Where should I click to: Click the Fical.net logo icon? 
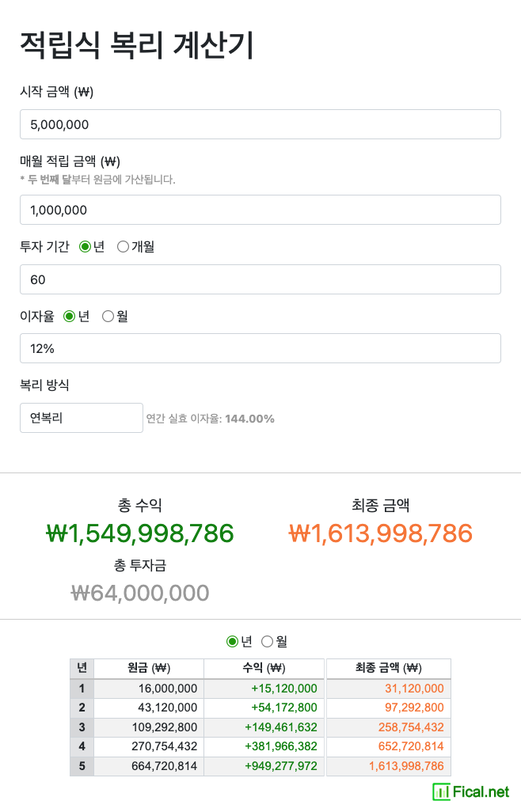click(440, 791)
